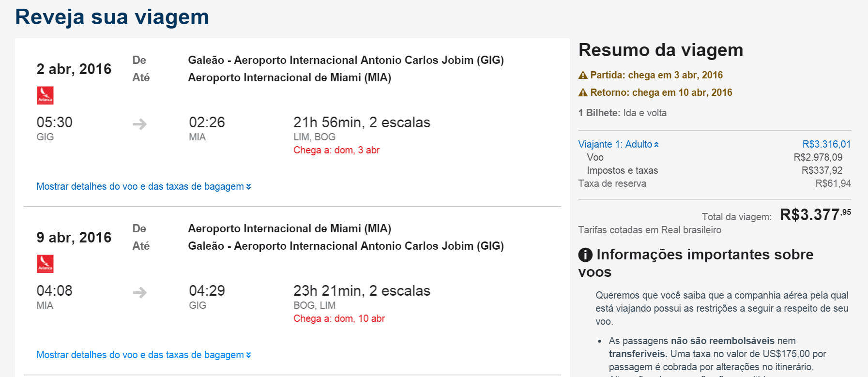
Task: Click the info icon beside Informações importantes
Action: [585, 255]
